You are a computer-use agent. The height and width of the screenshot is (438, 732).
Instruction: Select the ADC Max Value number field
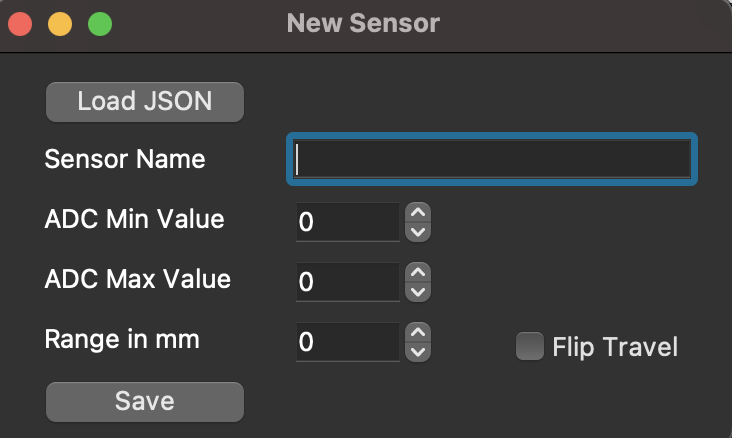click(347, 282)
